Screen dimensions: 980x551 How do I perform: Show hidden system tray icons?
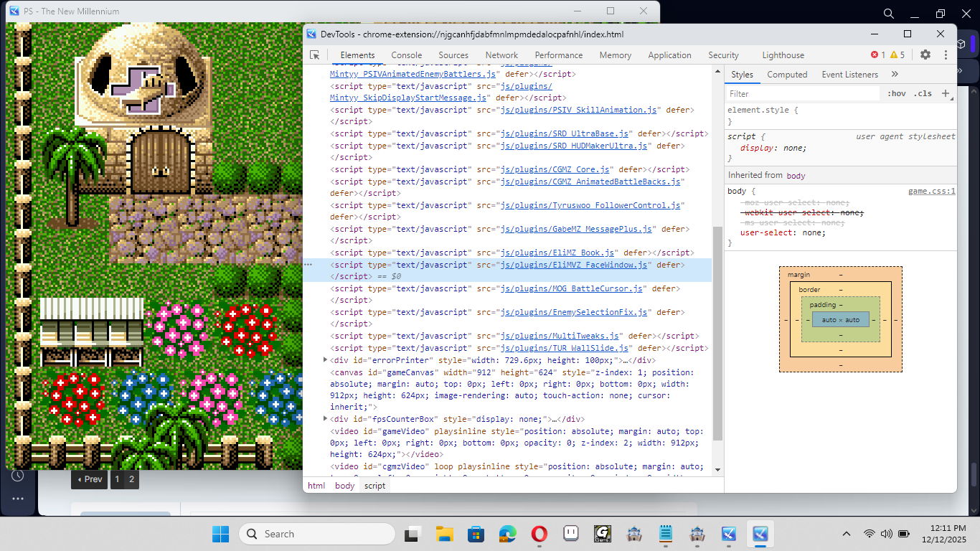pyautogui.click(x=847, y=534)
